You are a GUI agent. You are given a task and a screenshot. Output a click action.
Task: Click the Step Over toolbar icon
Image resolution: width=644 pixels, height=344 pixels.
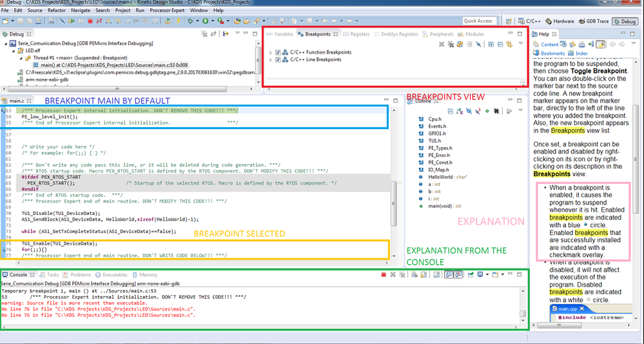point(118,21)
